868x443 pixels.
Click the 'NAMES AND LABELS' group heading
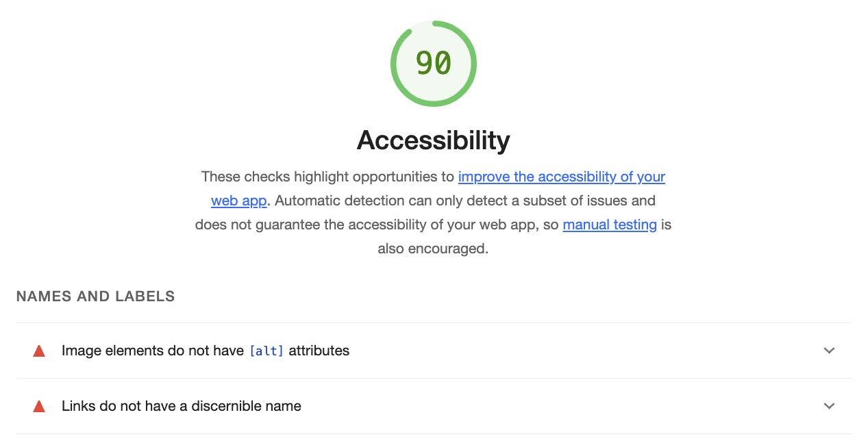[x=96, y=296]
